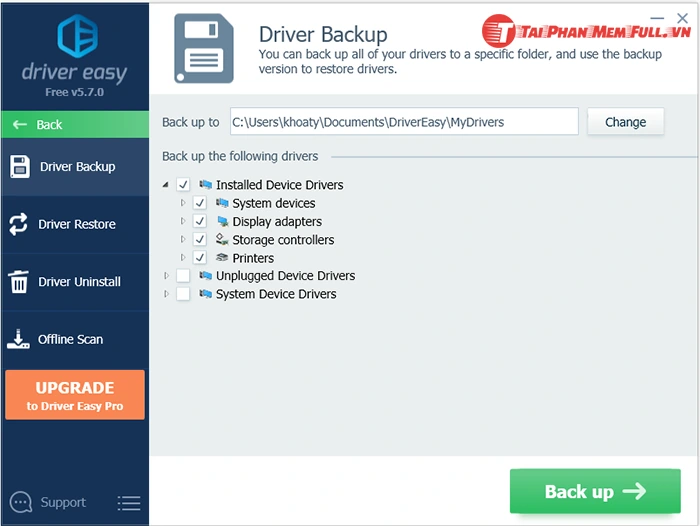Open the hamburger menu icon beside Support

pyautogui.click(x=129, y=503)
